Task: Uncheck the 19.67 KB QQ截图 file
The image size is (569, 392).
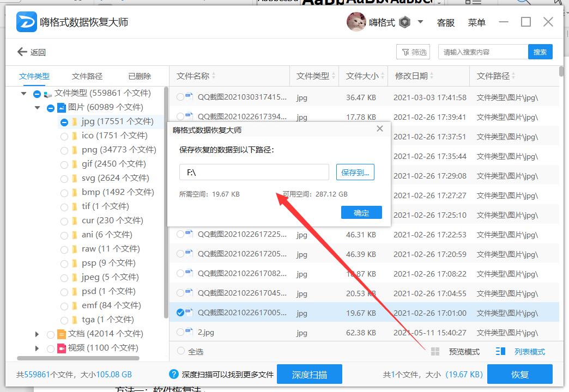Action: (180, 312)
